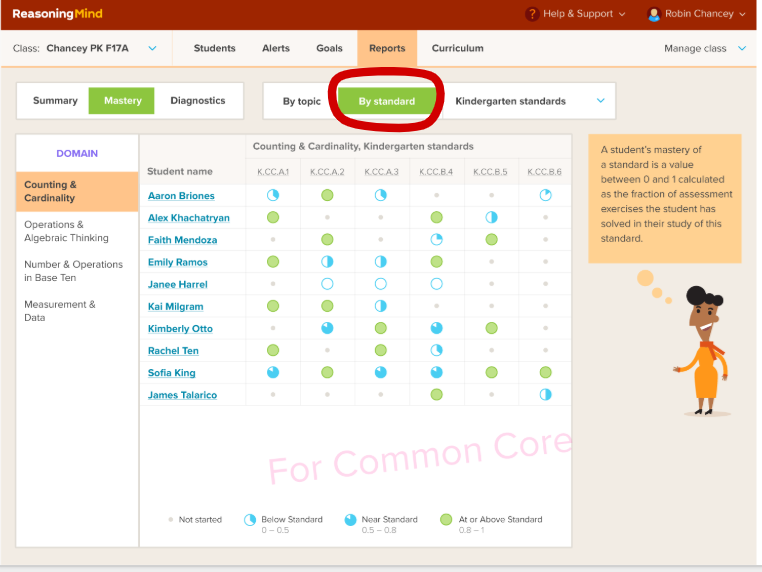Switch to Summary view

55,101
